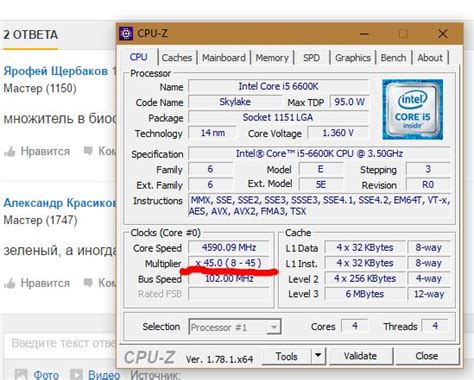Open the Tools dropdown arrow
The height and width of the screenshot is (380, 474).
(x=318, y=355)
